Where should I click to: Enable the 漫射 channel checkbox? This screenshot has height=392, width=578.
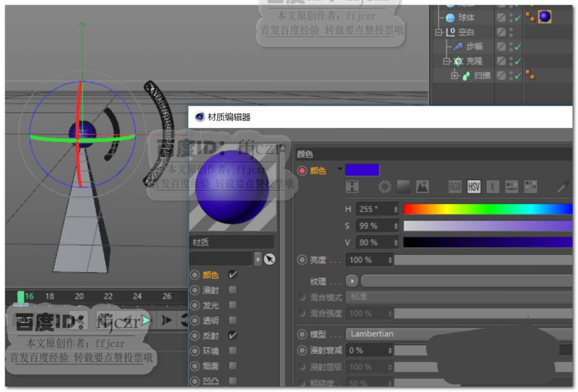tap(232, 290)
